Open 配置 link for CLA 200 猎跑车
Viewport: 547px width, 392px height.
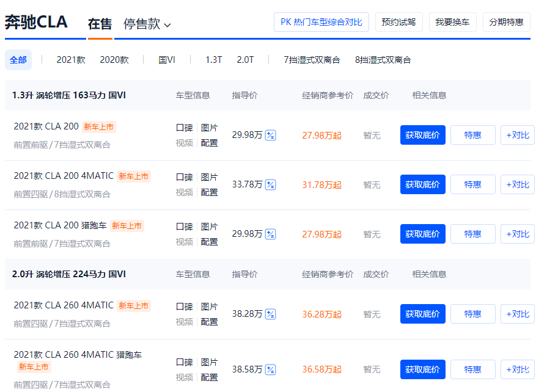(x=209, y=242)
